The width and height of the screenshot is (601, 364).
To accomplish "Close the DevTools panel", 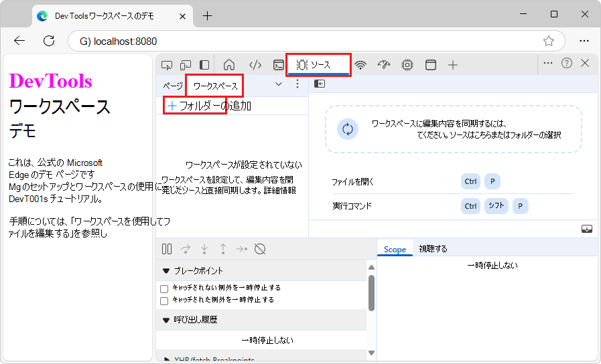I will pyautogui.click(x=585, y=63).
